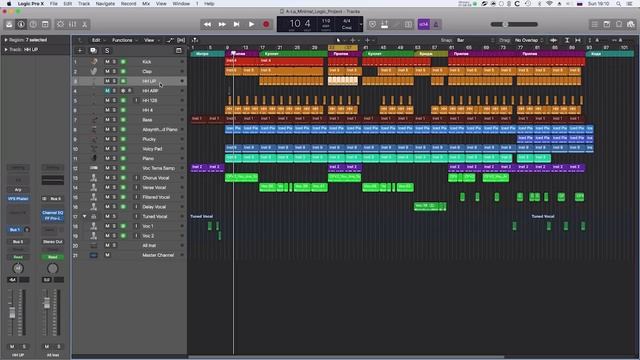Click the Chorus Vocal track microphone icon
The height and width of the screenshot is (360, 640).
point(94,178)
